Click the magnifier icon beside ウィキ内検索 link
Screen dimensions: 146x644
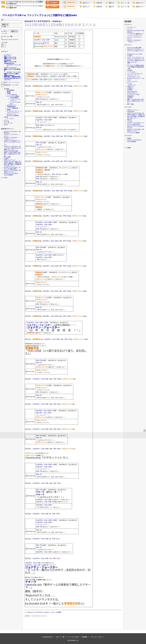25,612
